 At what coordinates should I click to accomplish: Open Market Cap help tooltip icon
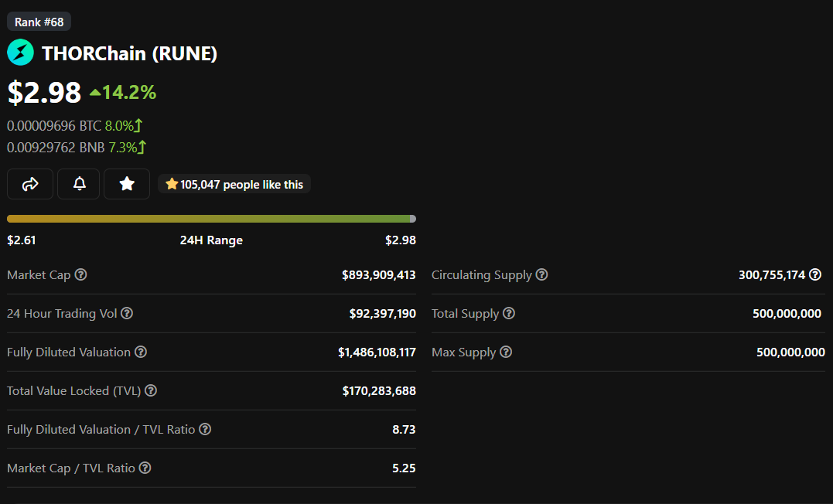(x=80, y=274)
